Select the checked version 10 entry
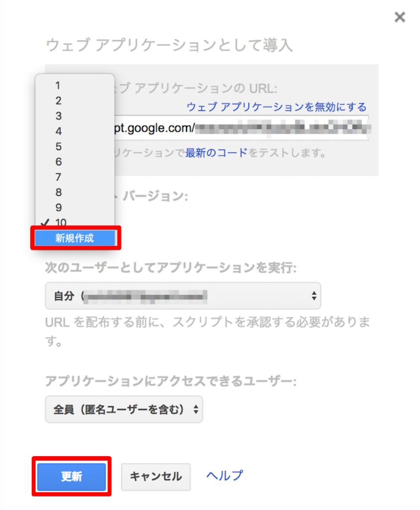 click(x=75, y=223)
